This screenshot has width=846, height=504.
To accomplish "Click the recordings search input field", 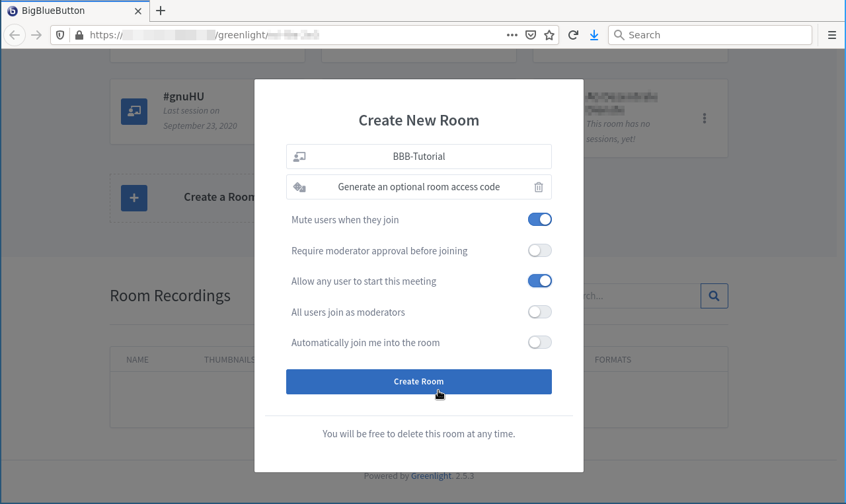I will click(642, 296).
